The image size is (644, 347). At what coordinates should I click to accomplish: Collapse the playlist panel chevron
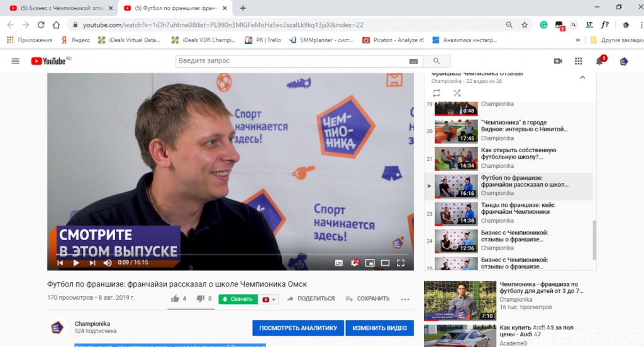click(x=582, y=77)
